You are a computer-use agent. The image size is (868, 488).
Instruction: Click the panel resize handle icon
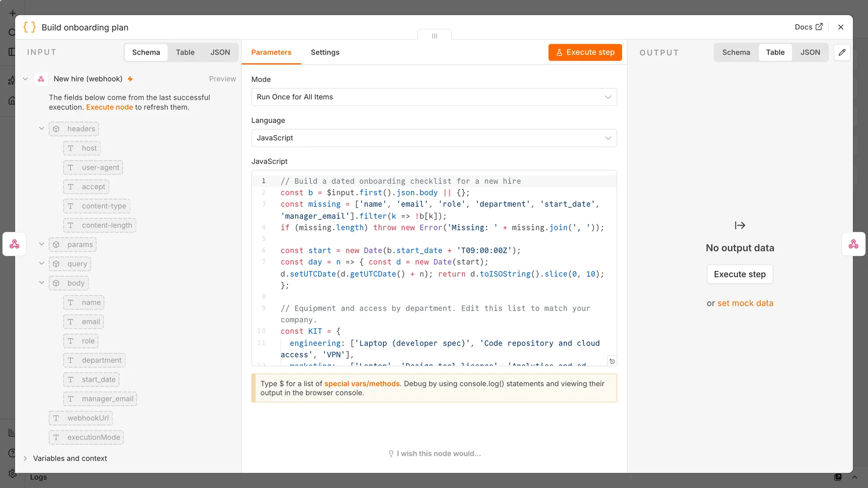[434, 36]
